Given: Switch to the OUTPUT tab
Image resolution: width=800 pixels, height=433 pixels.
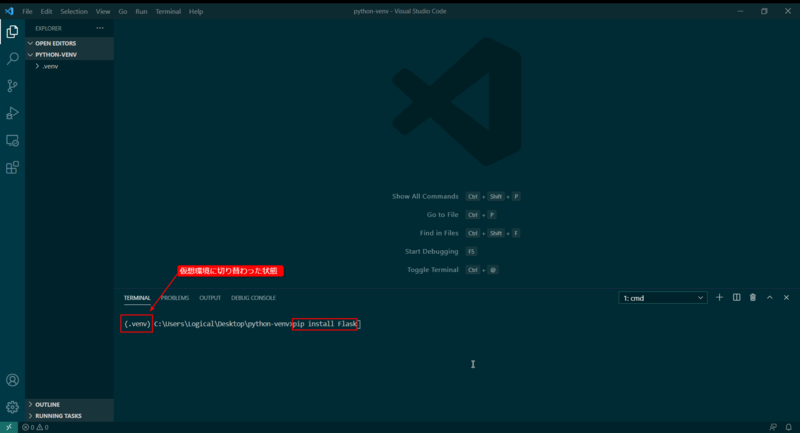Looking at the screenshot, I should point(210,298).
